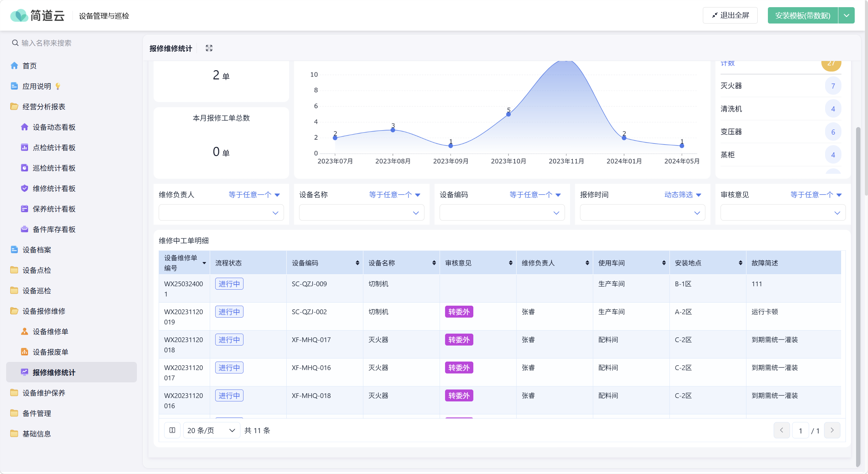Toggle sorting on 使用车间 column header
The image size is (868, 474).
click(x=664, y=263)
